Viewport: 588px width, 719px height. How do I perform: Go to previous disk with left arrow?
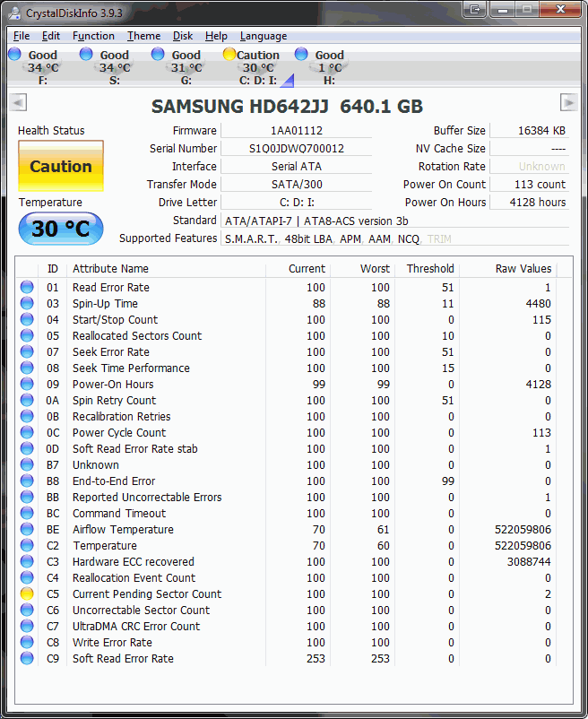(18, 102)
